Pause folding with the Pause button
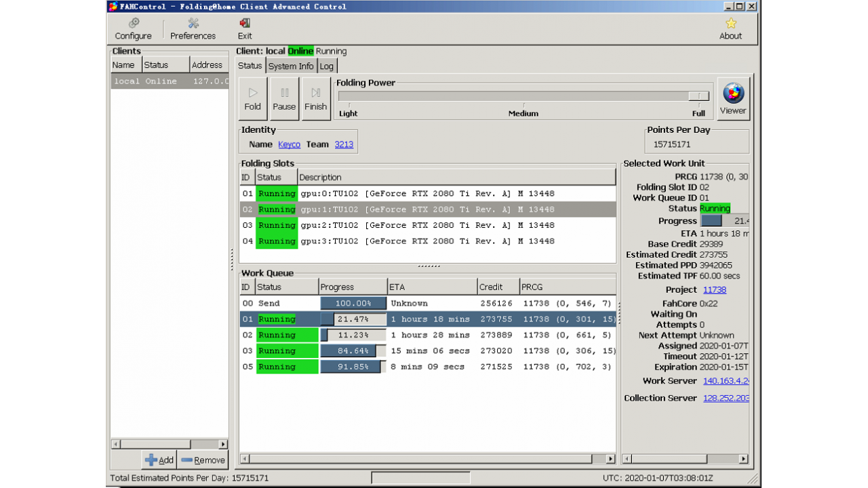The image size is (868, 488). point(284,99)
